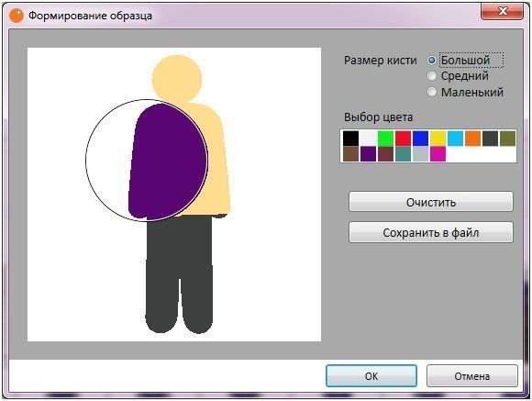Select the blue color swatch

coord(420,139)
